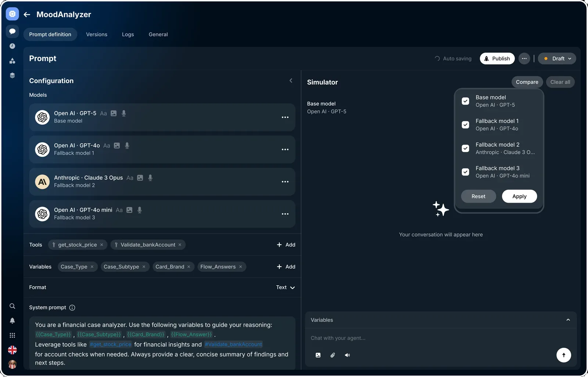This screenshot has width=588, height=377.
Task: Switch to the Prompt definition tab
Action: coord(50,35)
